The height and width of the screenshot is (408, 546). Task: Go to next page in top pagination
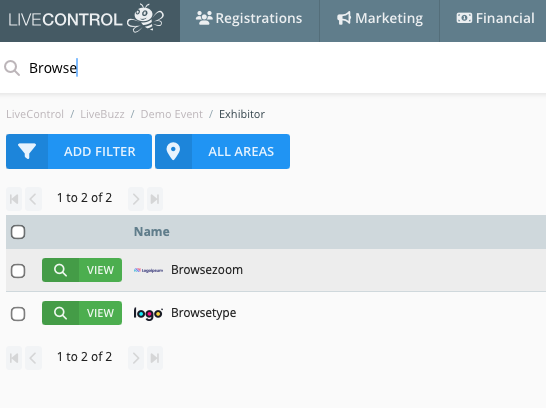tap(136, 199)
